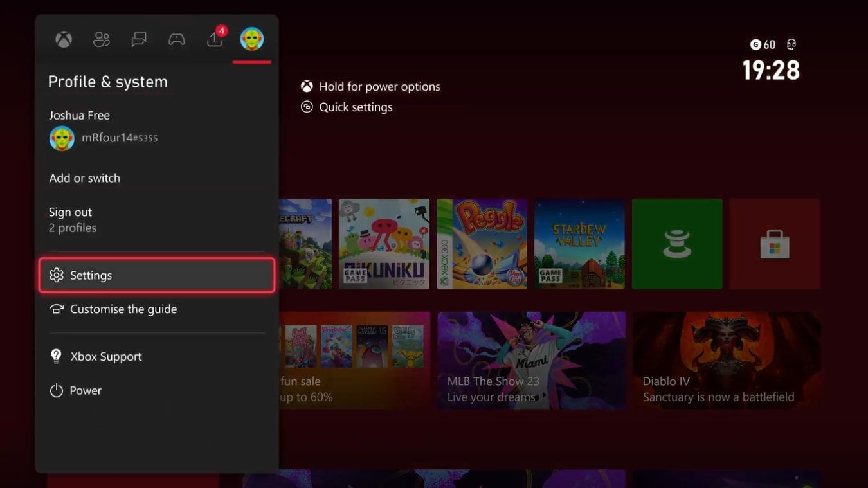This screenshot has width=868, height=488.
Task: Click the Gamerscore G icon
Action: [755, 44]
